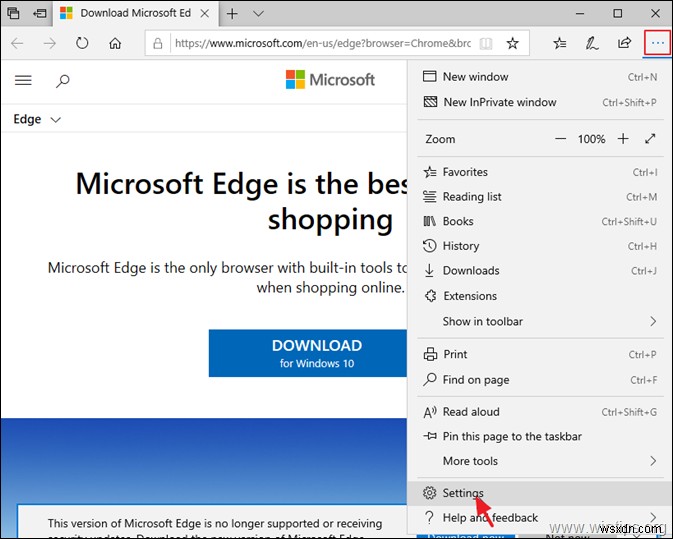Open a new tab with plus
Viewport: 673px width, 539px height.
tap(232, 13)
